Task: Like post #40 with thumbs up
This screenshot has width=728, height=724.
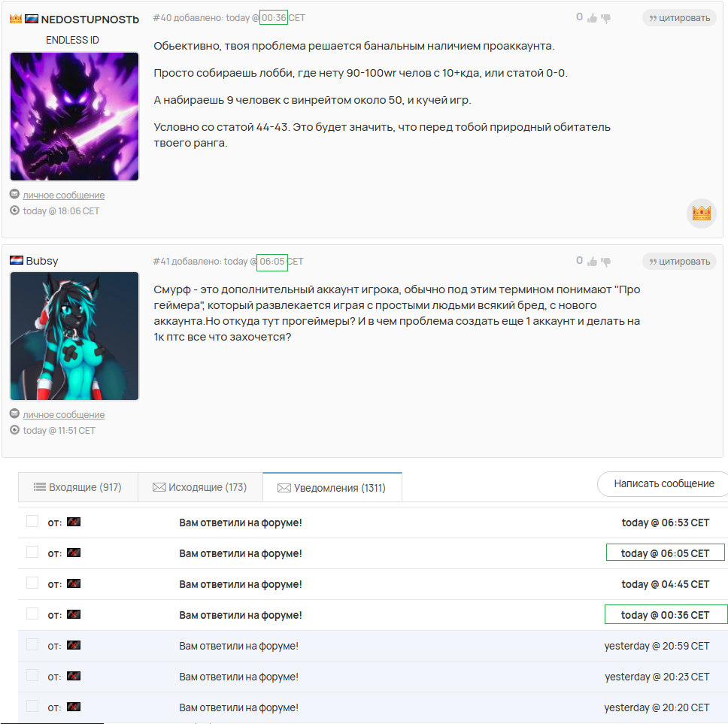Action: pos(592,18)
